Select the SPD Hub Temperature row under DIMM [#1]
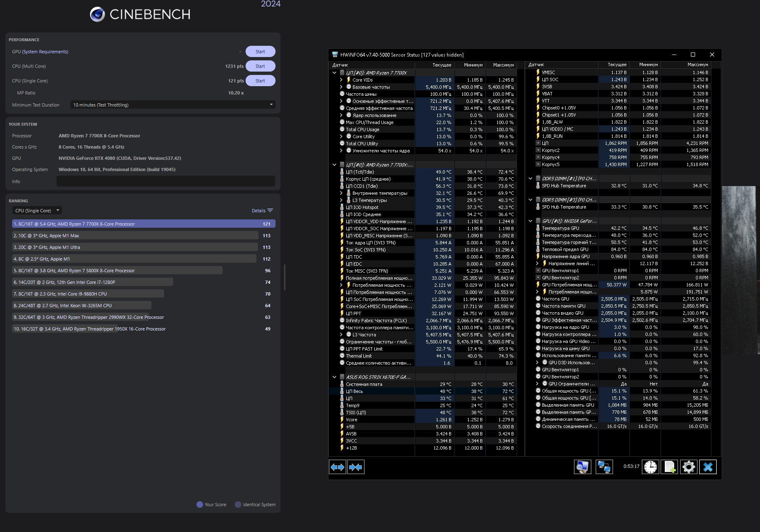Viewport: 760px width, 532px height. tap(618, 186)
